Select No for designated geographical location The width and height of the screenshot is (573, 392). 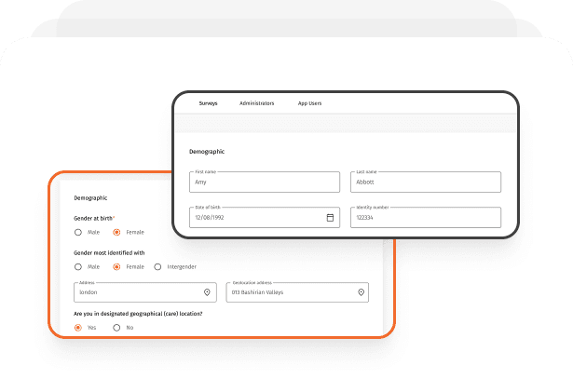[116, 328]
